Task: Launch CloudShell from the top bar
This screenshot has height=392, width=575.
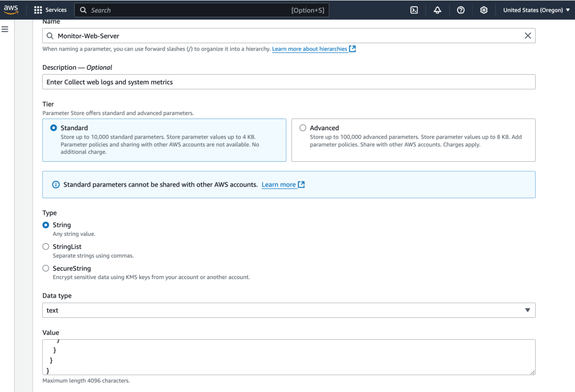Action: 414,10
